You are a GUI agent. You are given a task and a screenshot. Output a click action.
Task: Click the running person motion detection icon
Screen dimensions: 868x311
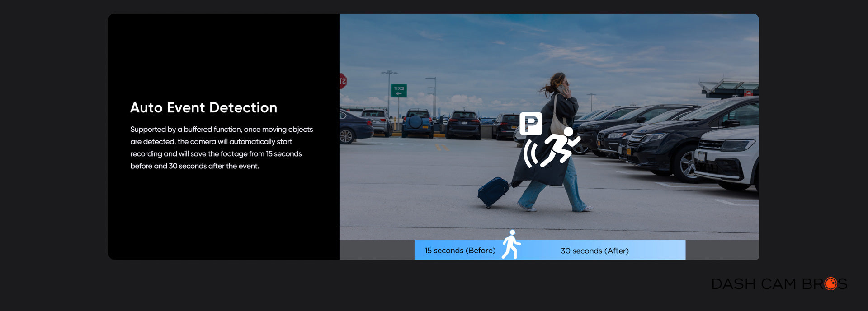pyautogui.click(x=560, y=147)
